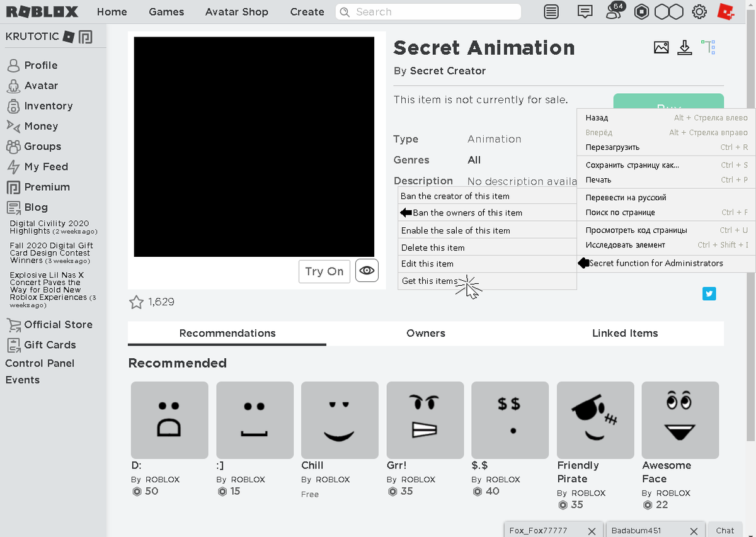Open the Chat panel button
Viewport: 756px width, 537px height.
[725, 530]
